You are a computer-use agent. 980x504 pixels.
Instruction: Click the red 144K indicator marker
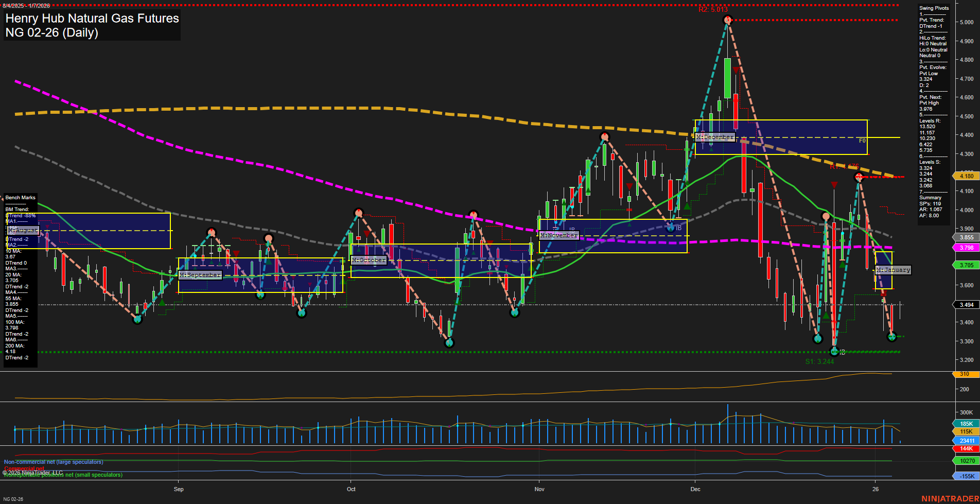click(966, 449)
